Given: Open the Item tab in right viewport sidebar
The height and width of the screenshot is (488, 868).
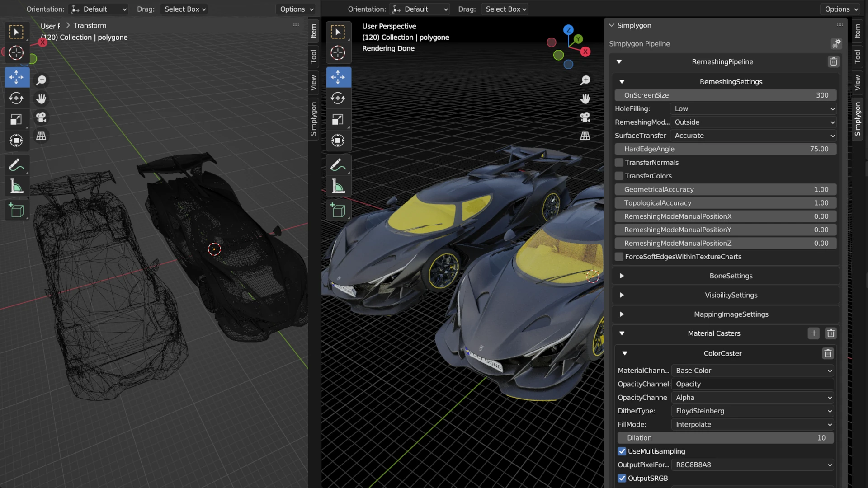Looking at the screenshot, I should 858,31.
